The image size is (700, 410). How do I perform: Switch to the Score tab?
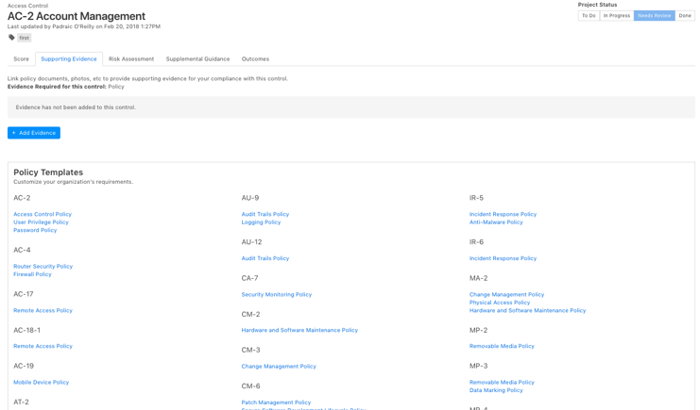pyautogui.click(x=21, y=59)
